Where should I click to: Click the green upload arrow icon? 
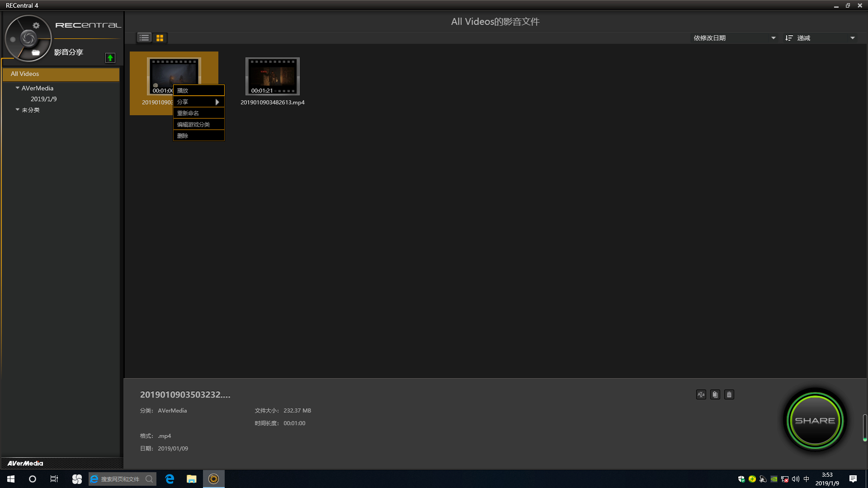pos(110,58)
